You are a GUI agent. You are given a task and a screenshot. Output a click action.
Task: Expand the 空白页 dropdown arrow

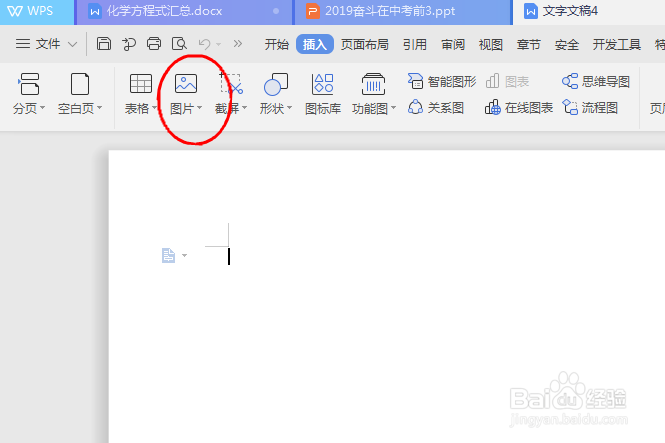click(x=99, y=108)
